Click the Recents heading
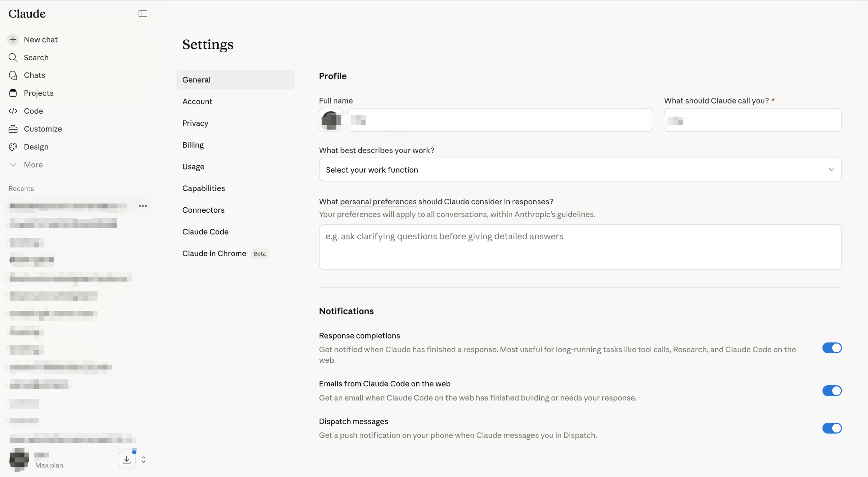This screenshot has height=477, width=868. pyautogui.click(x=21, y=189)
